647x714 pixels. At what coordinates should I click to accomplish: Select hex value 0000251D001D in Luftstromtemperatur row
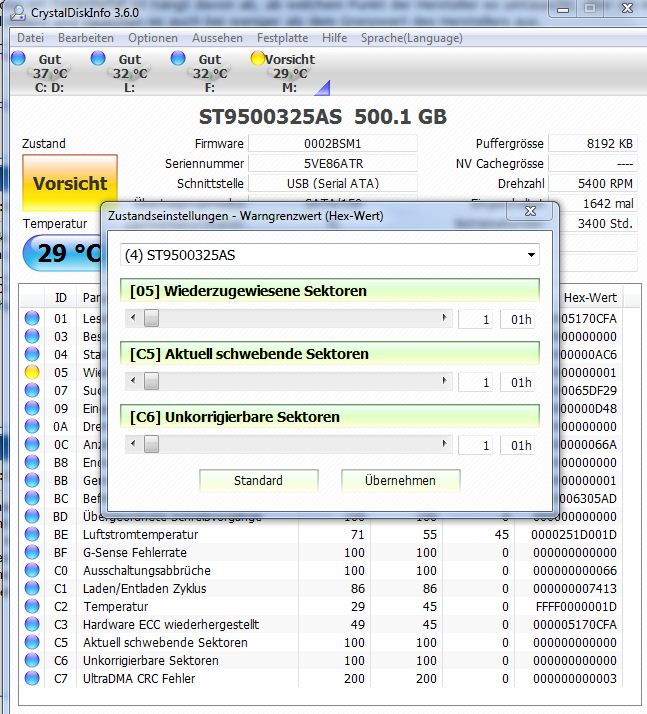point(574,535)
